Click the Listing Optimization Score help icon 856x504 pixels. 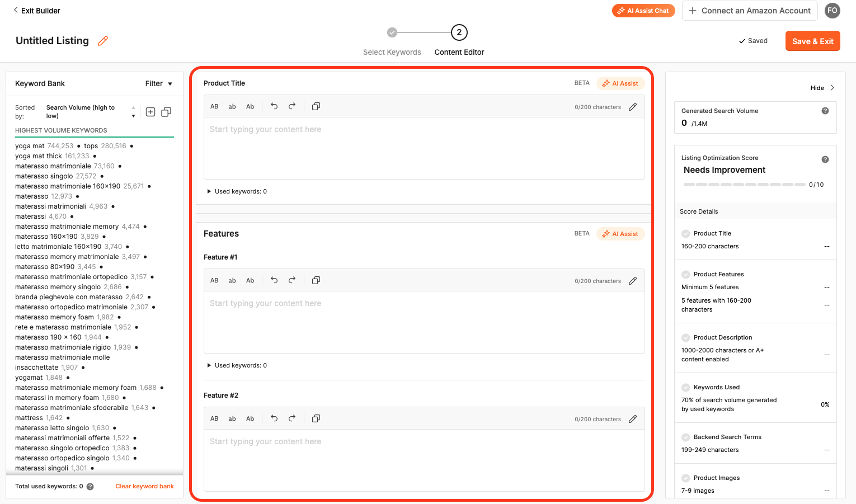pos(825,159)
